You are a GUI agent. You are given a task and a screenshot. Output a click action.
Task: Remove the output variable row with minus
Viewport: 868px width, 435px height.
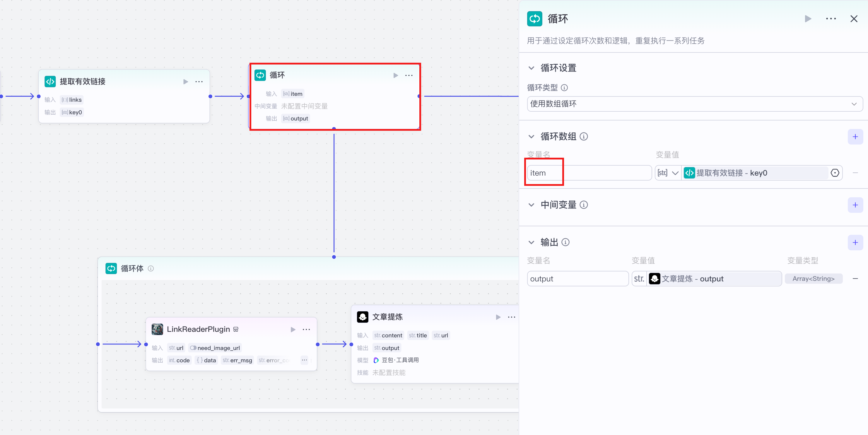coord(855,279)
